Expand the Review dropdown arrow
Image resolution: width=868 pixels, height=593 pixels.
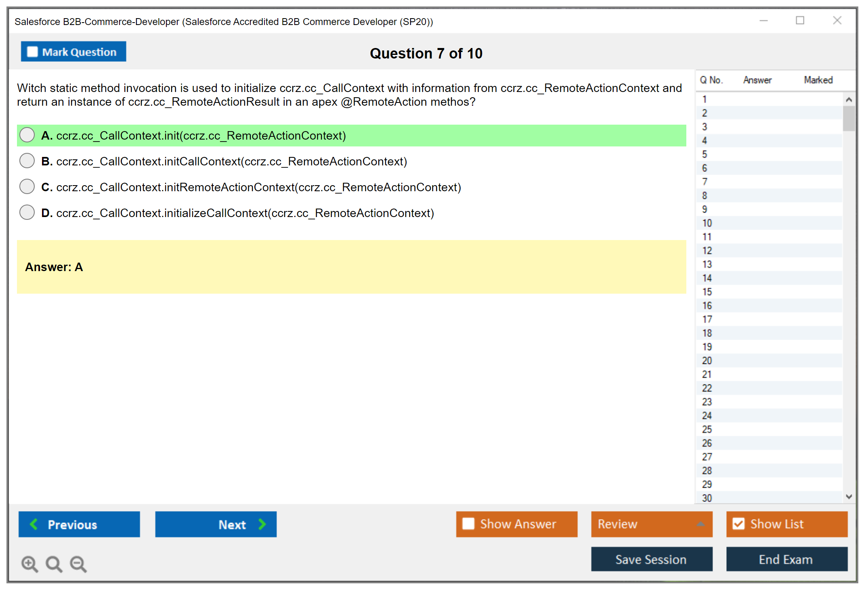tap(700, 524)
